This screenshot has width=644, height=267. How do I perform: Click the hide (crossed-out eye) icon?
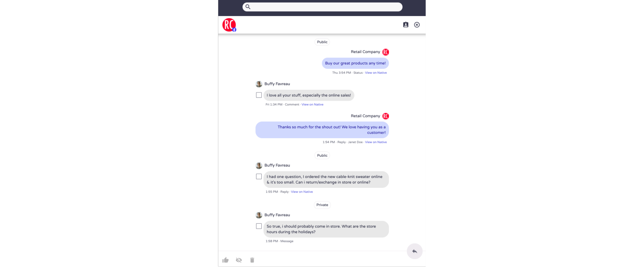(239, 260)
